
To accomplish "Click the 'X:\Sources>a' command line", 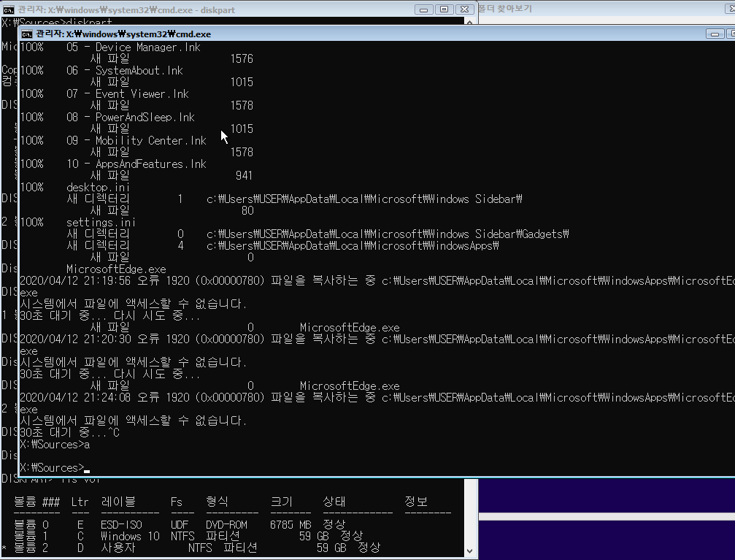I will [55, 444].
